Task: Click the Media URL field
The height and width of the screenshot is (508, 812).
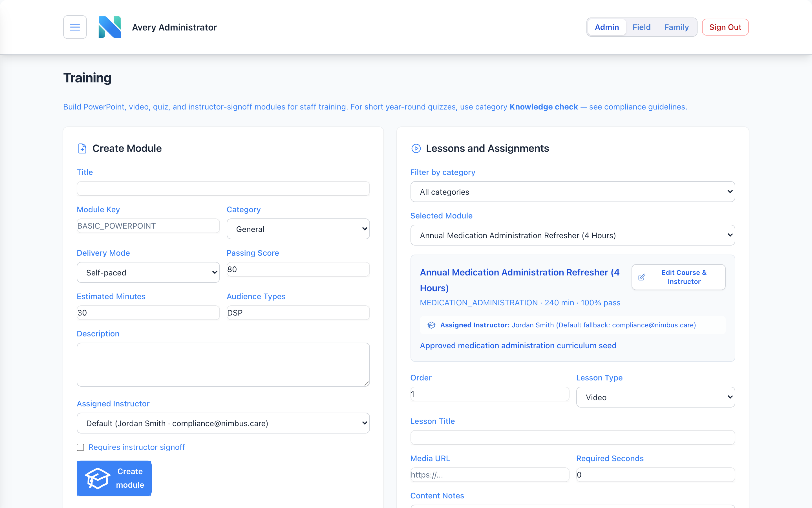Action: (x=489, y=475)
